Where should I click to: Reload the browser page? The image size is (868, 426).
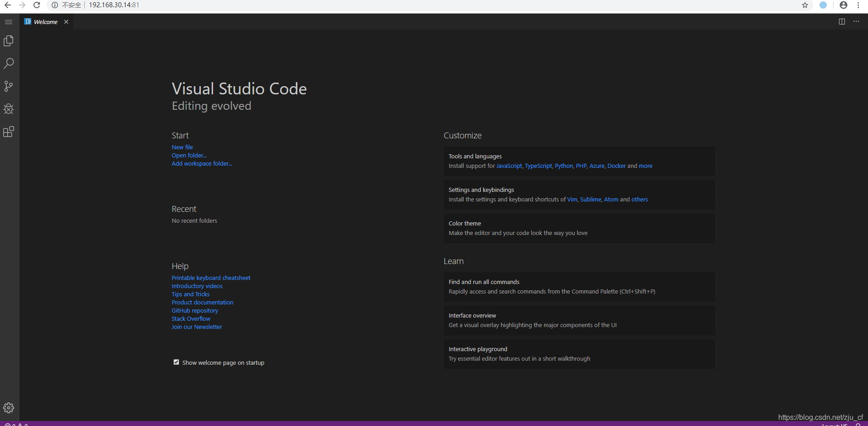click(37, 5)
